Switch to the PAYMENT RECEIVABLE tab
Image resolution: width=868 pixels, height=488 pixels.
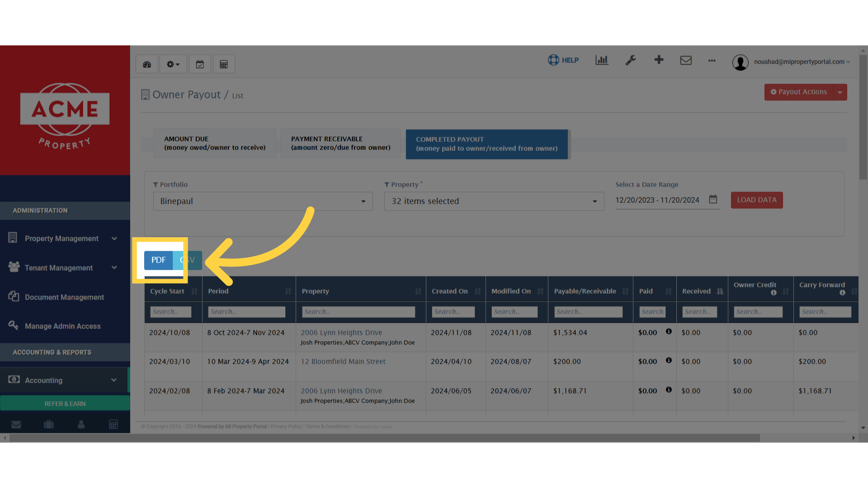[x=340, y=143]
